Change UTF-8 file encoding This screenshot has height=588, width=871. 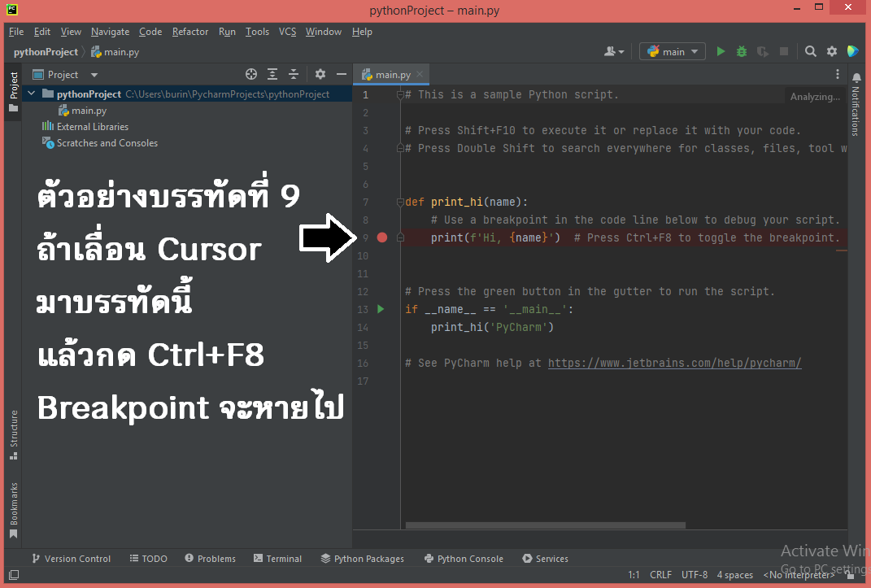(x=695, y=575)
